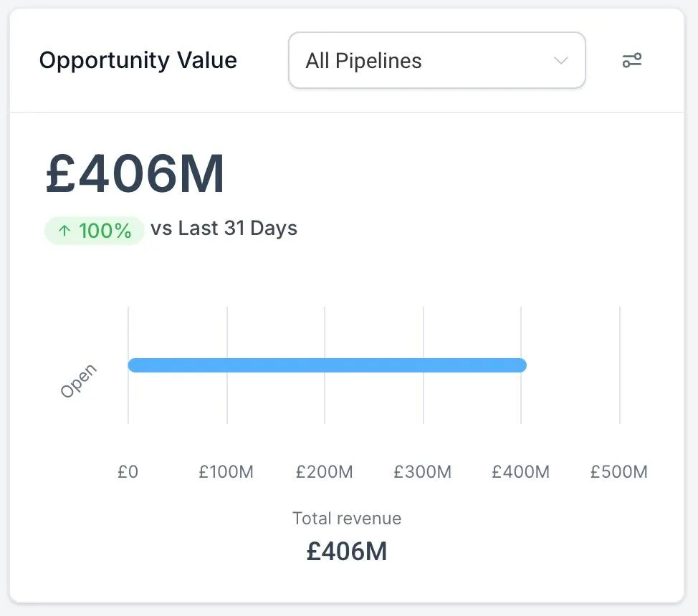The width and height of the screenshot is (698, 616).
Task: Click the £406M total below the chart
Action: [347, 551]
